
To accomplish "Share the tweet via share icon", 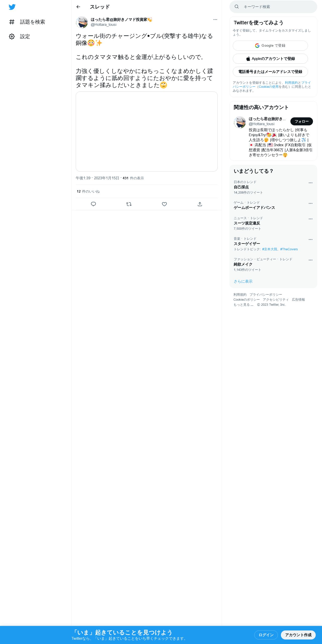I will coord(200,204).
